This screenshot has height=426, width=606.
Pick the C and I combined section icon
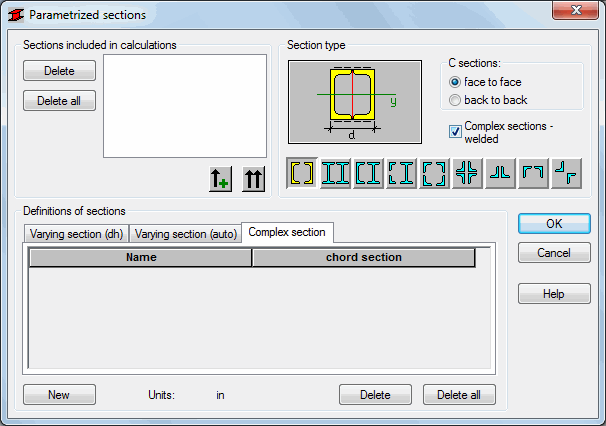[x=368, y=173]
